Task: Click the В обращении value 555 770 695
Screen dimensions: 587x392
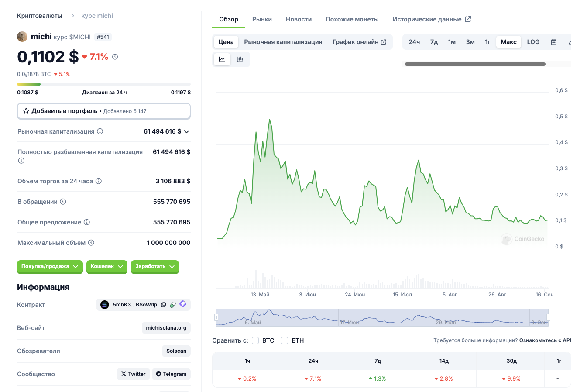Action: coord(172,202)
